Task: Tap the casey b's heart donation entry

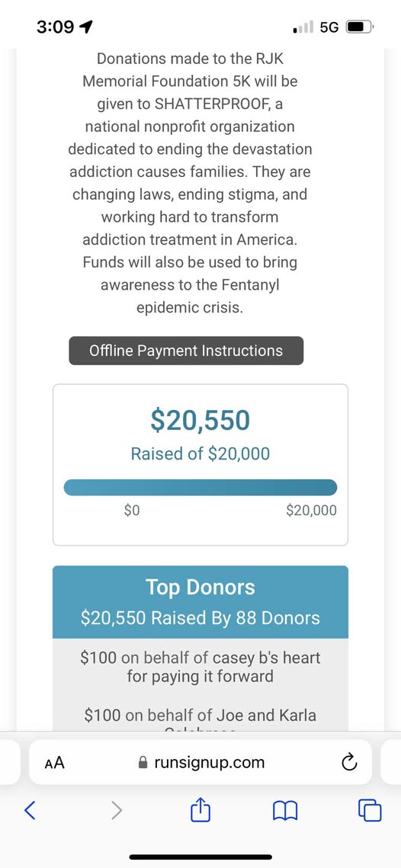Action: tap(200, 667)
